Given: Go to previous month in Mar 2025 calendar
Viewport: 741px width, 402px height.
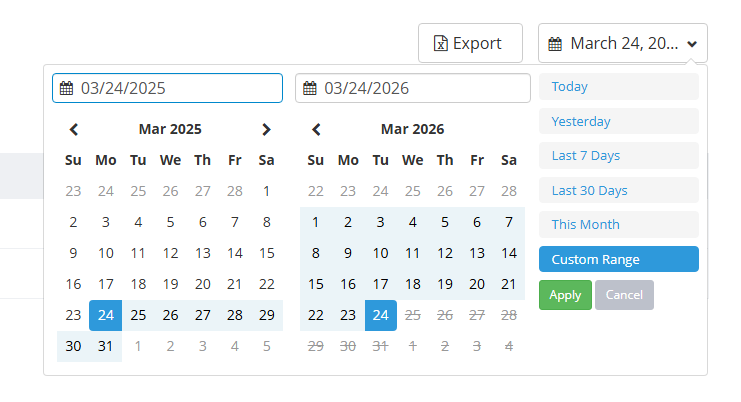Looking at the screenshot, I should click(x=74, y=129).
